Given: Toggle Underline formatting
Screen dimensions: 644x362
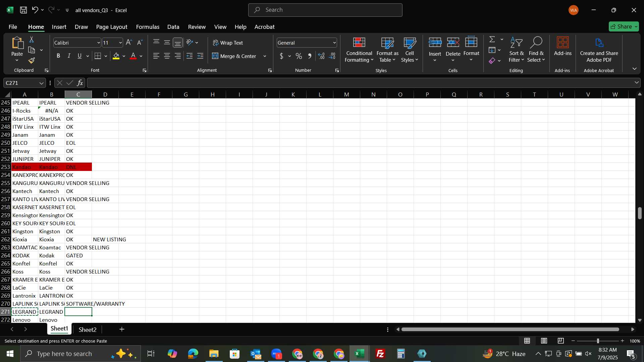Looking at the screenshot, I should click(79, 56).
